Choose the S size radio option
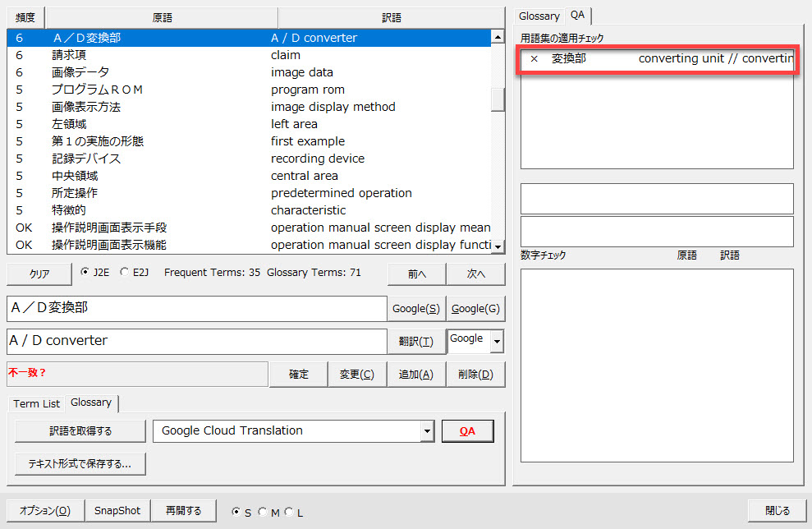This screenshot has height=529, width=812. pos(236,513)
